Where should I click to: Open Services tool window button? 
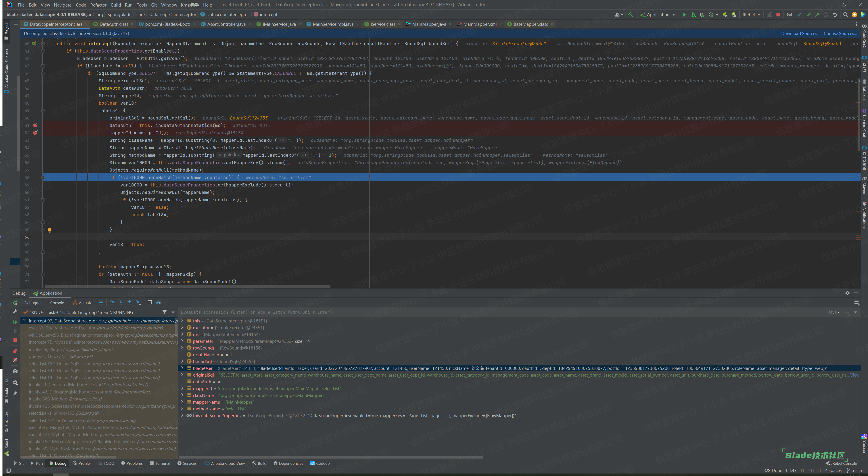[x=187, y=463]
